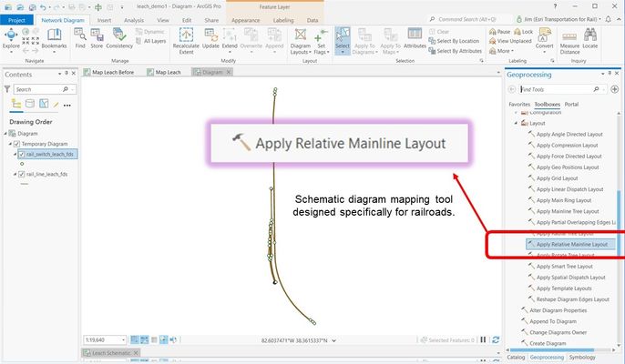Open the Attributes pane
Screen dimensions: 625x364
click(415, 38)
